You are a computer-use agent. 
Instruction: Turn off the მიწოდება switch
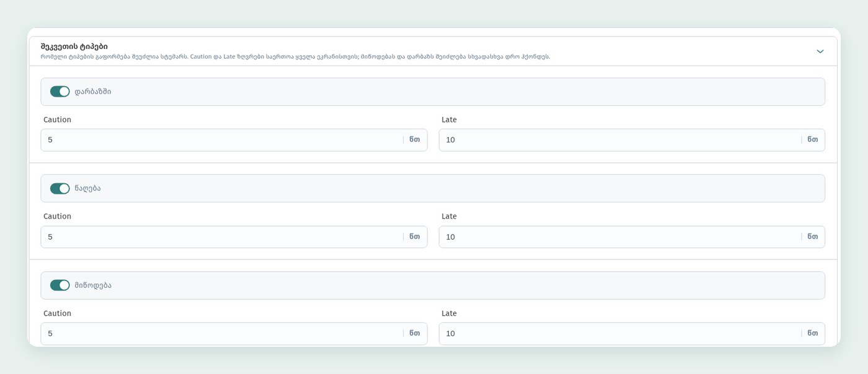(60, 285)
